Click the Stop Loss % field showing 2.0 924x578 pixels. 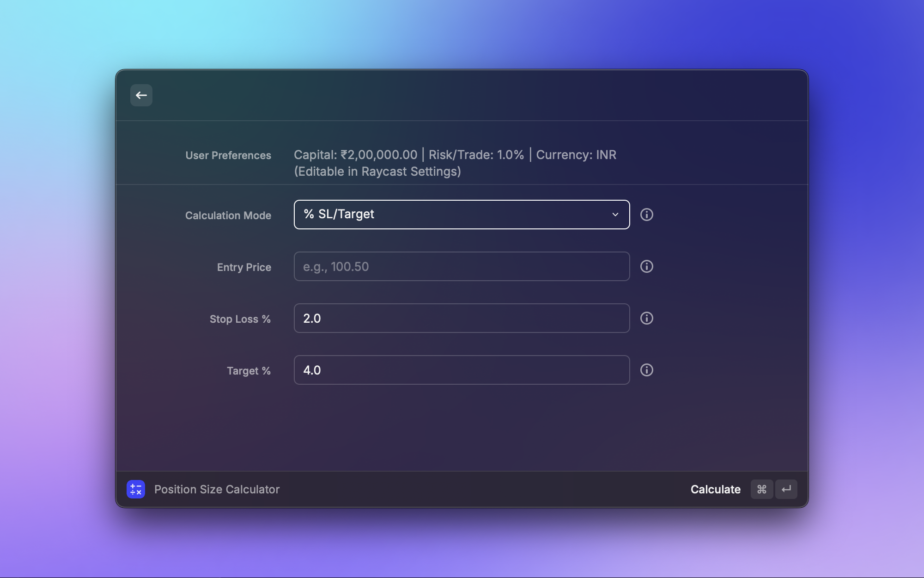pos(461,318)
